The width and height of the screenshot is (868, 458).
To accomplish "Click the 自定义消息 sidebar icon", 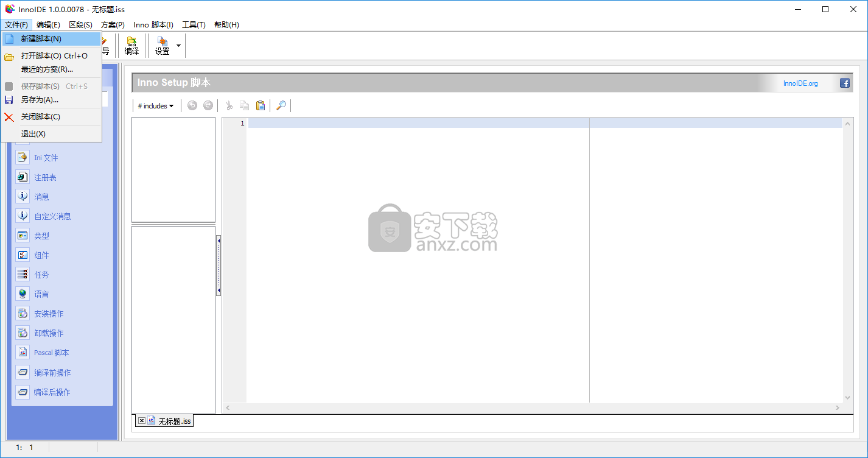I will click(23, 216).
